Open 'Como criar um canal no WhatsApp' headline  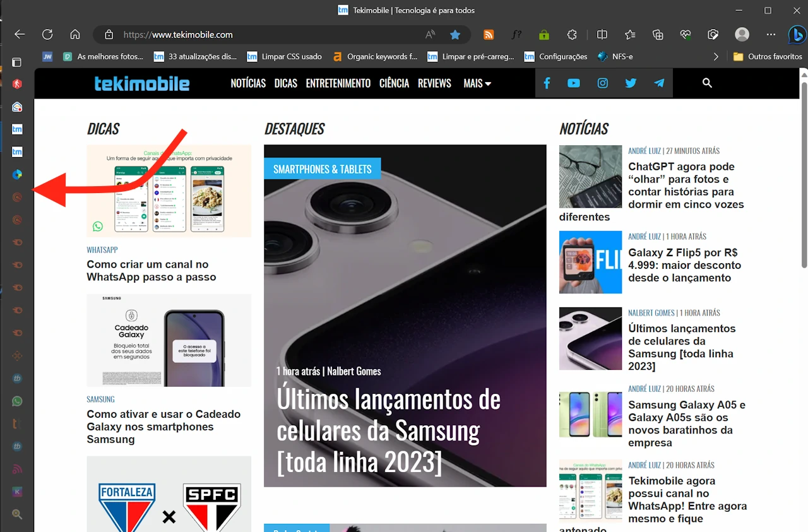[x=151, y=271]
